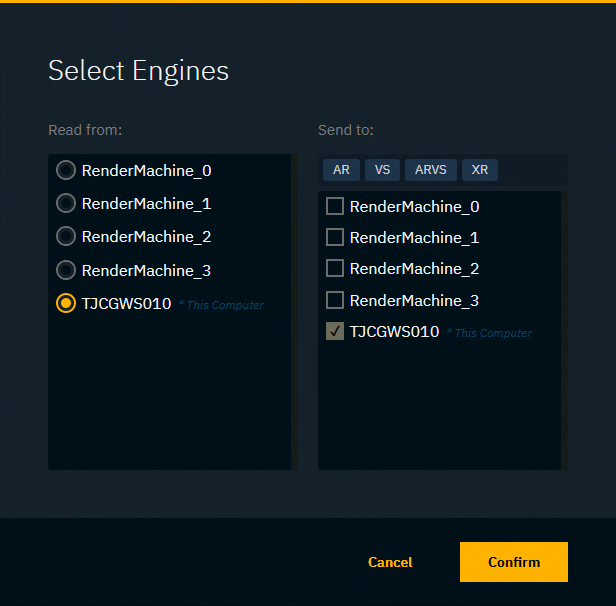Check RenderMachine_3 in Send to list
The width and height of the screenshot is (616, 606).
[335, 300]
